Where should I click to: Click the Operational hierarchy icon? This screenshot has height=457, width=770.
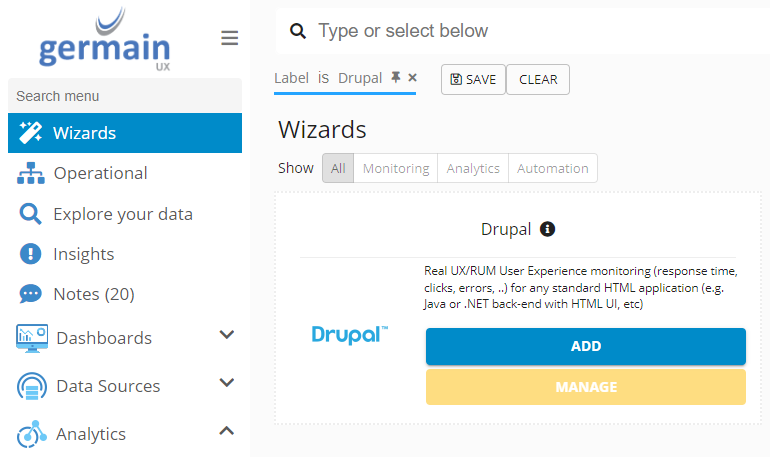(x=31, y=173)
